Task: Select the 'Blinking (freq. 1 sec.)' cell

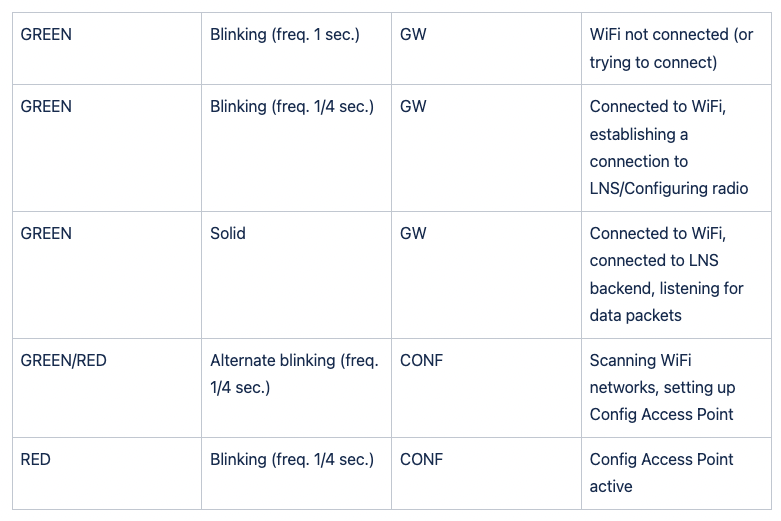Action: 296,48
